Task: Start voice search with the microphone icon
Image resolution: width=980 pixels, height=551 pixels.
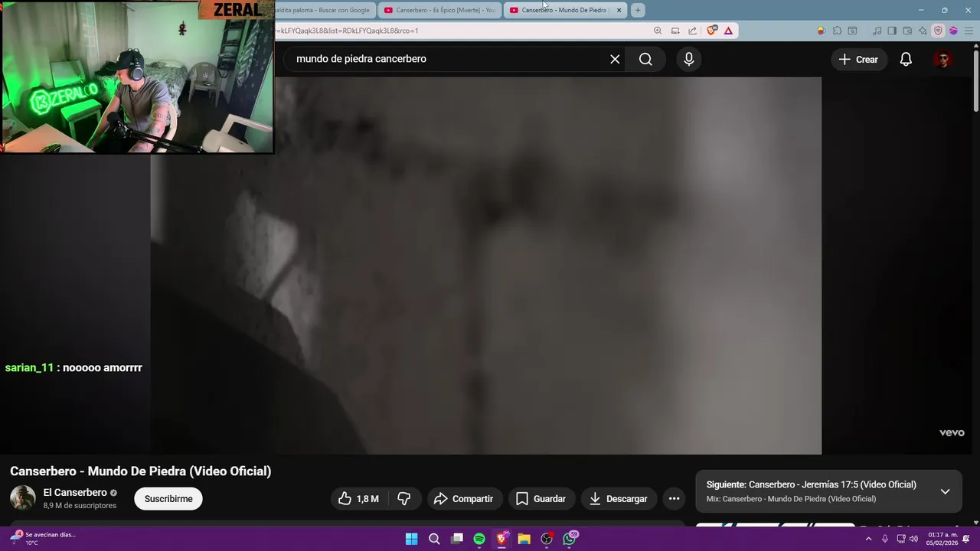Action: pyautogui.click(x=689, y=59)
